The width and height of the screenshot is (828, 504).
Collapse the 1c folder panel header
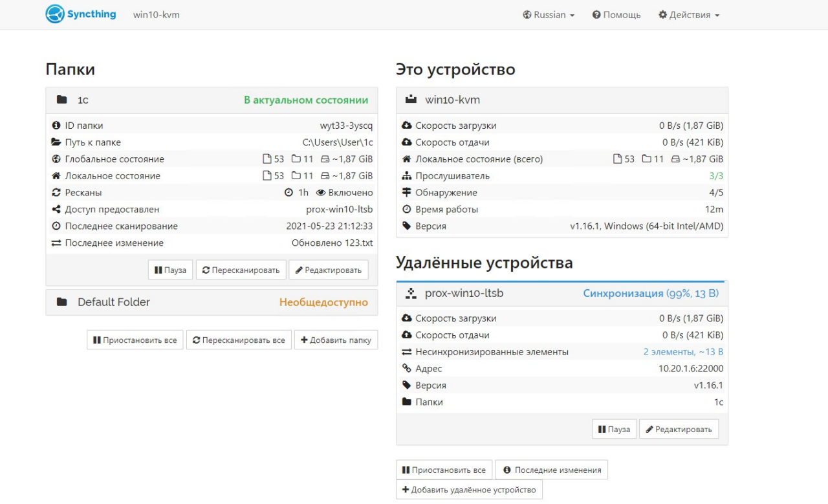[x=211, y=100]
